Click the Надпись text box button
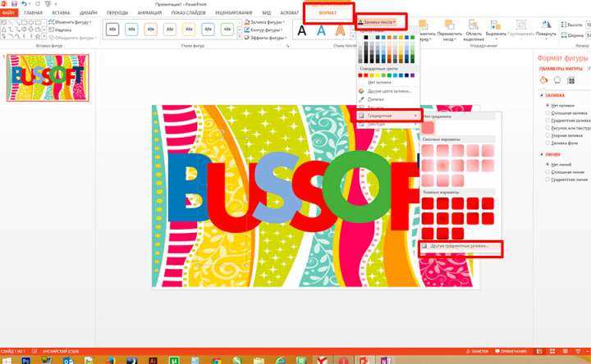 [60, 30]
